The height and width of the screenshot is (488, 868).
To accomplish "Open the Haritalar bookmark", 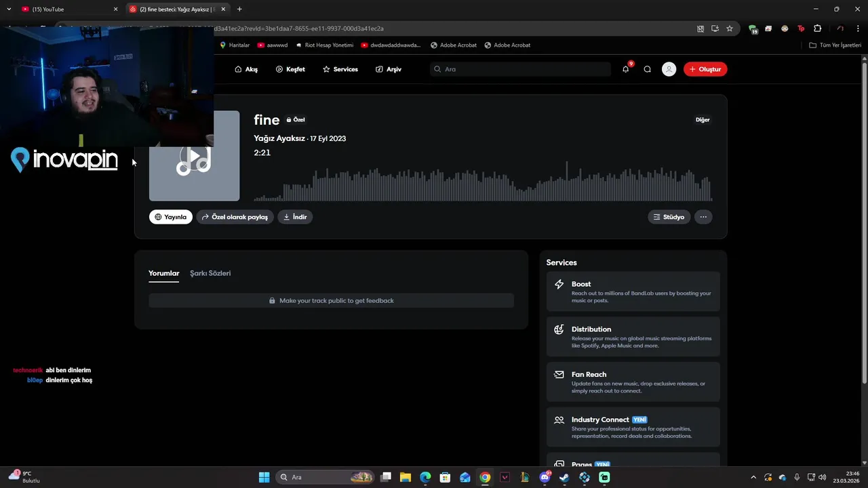I will [x=235, y=45].
